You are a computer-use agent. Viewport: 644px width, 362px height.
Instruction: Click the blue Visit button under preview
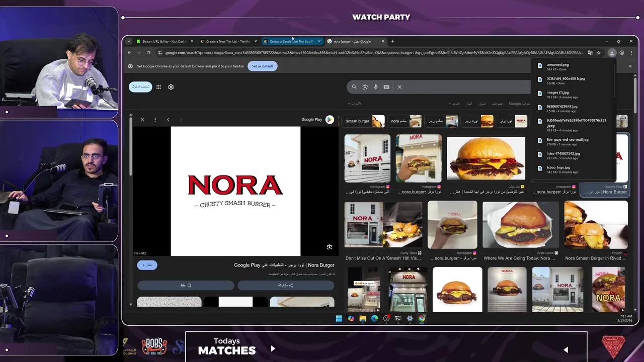[x=147, y=265]
